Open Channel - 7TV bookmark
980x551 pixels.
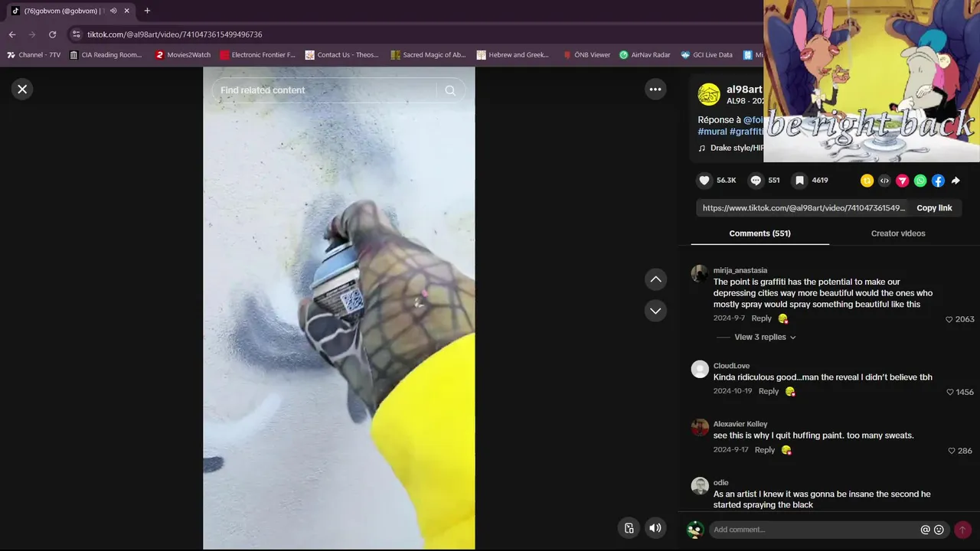pos(34,55)
